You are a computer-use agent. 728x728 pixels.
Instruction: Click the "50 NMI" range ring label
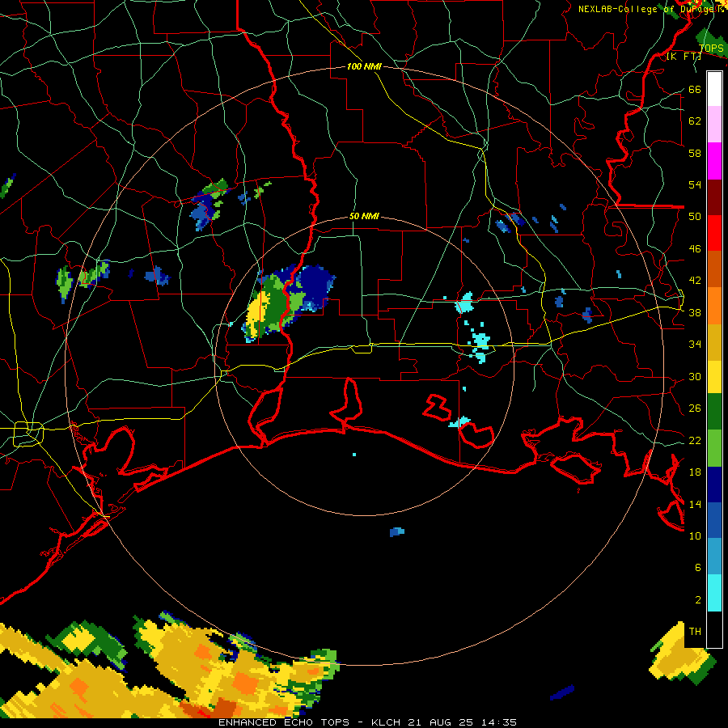pyautogui.click(x=364, y=216)
